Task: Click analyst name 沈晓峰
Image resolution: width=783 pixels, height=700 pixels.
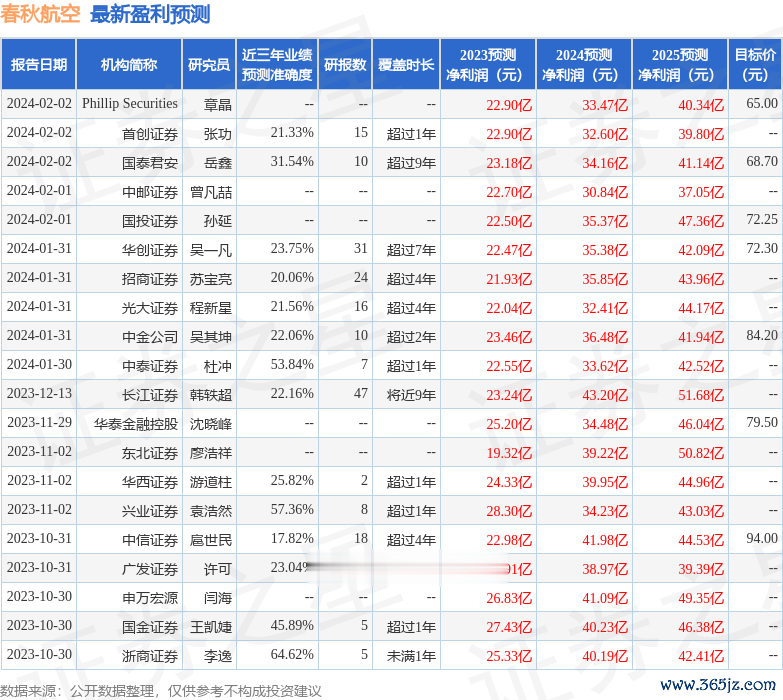Action: [211, 424]
